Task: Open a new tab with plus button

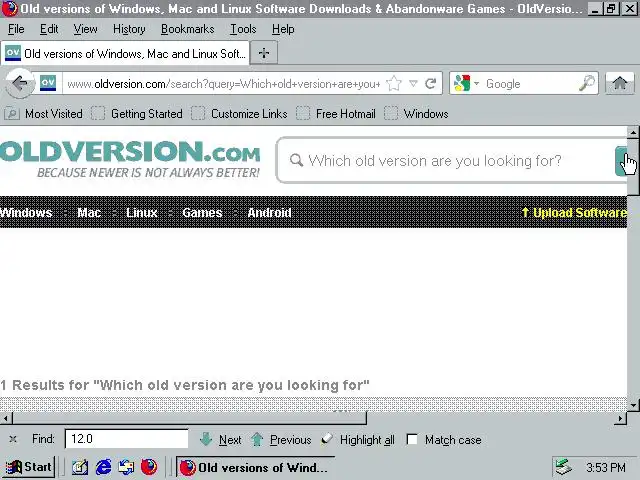Action: pyautogui.click(x=264, y=53)
